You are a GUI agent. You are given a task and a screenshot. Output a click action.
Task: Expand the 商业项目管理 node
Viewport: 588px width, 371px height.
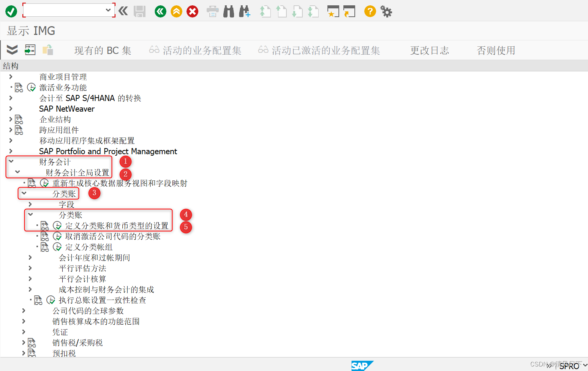pos(11,77)
